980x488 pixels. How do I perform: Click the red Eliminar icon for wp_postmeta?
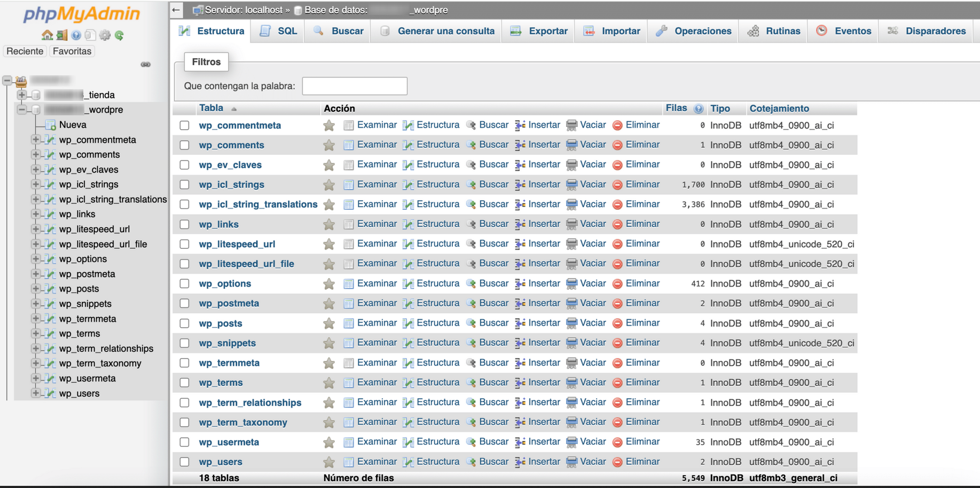617,303
